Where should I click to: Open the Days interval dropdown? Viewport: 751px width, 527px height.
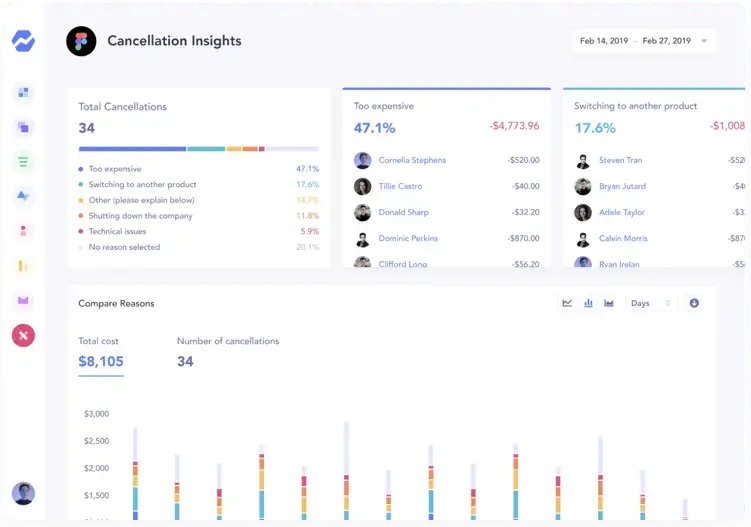[650, 303]
